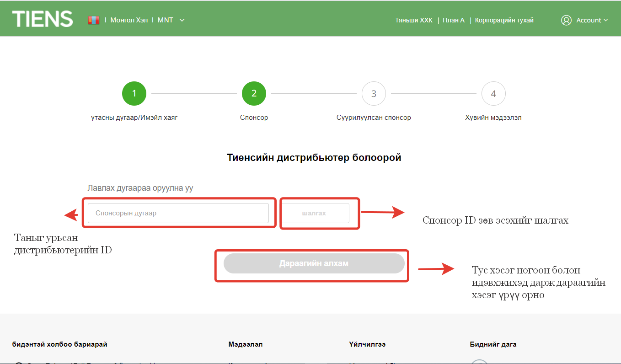Click the Account user profile icon
This screenshot has width=621, height=364.
click(x=566, y=20)
